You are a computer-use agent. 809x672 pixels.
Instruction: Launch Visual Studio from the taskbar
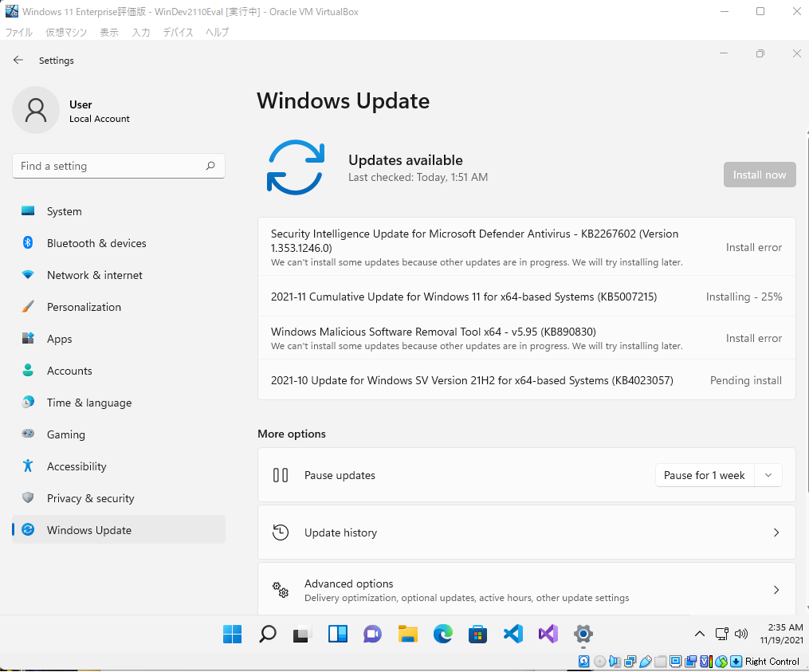[x=548, y=634]
